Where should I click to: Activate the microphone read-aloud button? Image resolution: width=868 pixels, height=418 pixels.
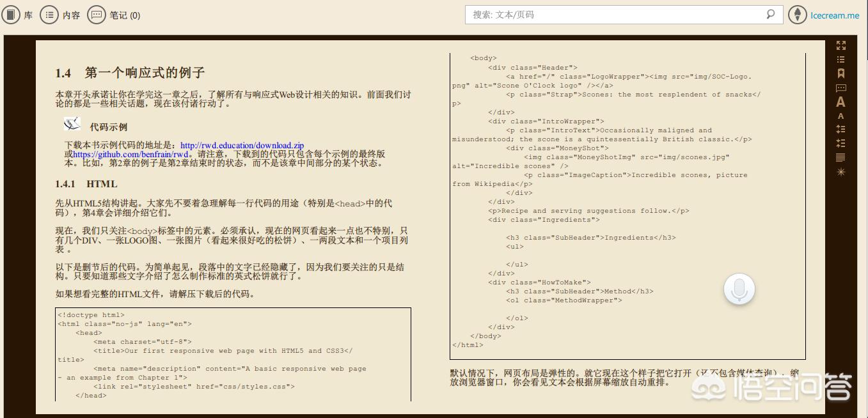739,289
